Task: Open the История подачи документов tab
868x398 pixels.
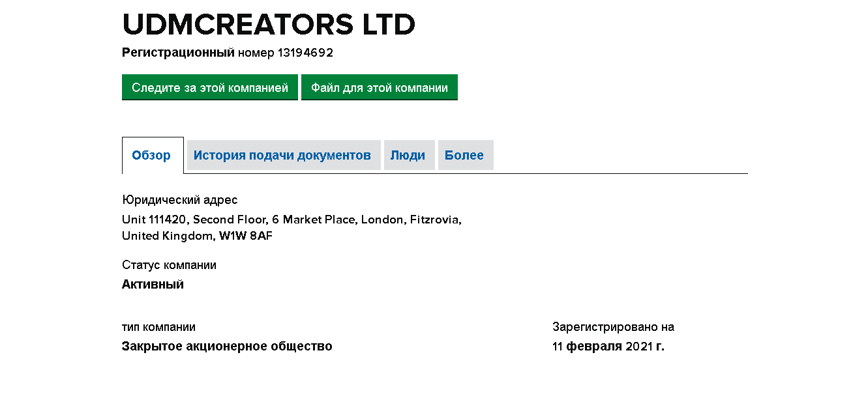Action: point(282,155)
